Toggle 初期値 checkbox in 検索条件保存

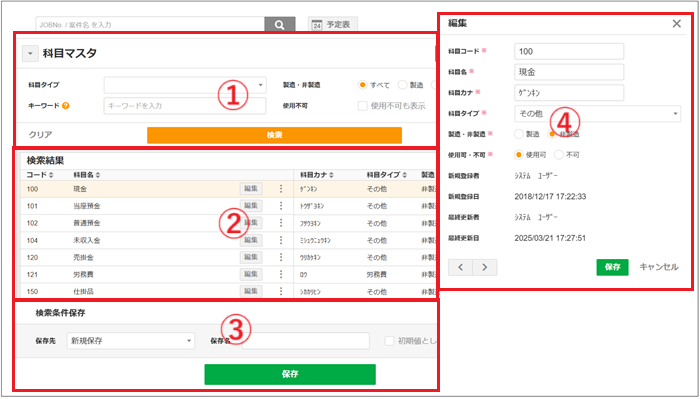point(389,341)
